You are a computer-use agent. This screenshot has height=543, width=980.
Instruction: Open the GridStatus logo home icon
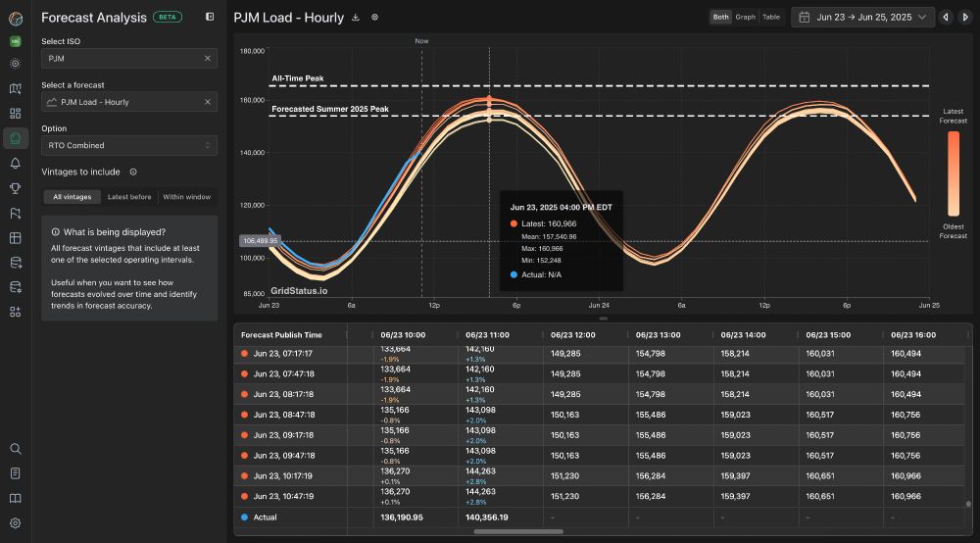pyautogui.click(x=16, y=19)
